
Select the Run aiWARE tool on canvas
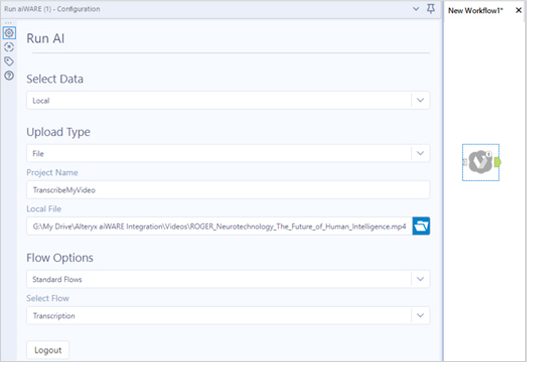480,162
